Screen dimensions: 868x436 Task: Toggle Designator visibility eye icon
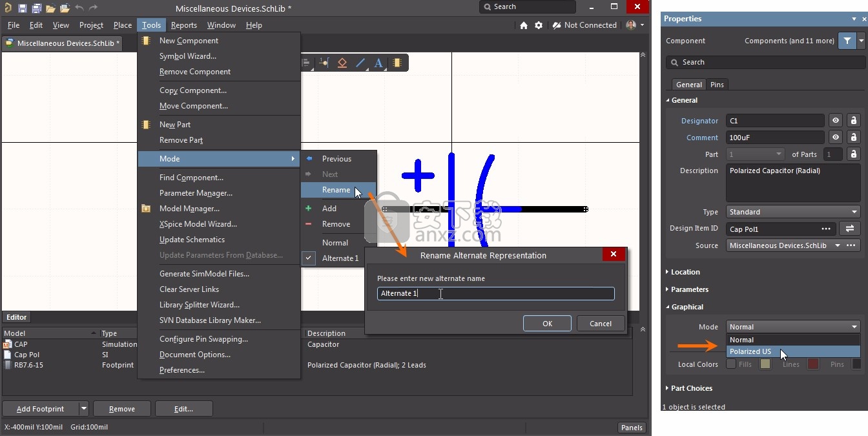pos(836,121)
